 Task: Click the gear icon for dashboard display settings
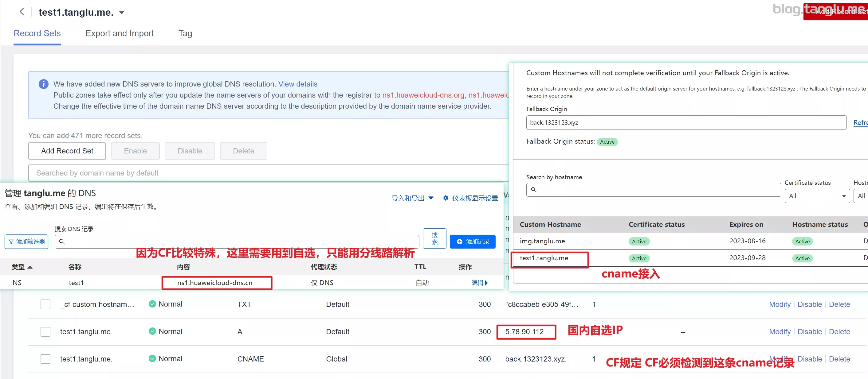pyautogui.click(x=446, y=198)
